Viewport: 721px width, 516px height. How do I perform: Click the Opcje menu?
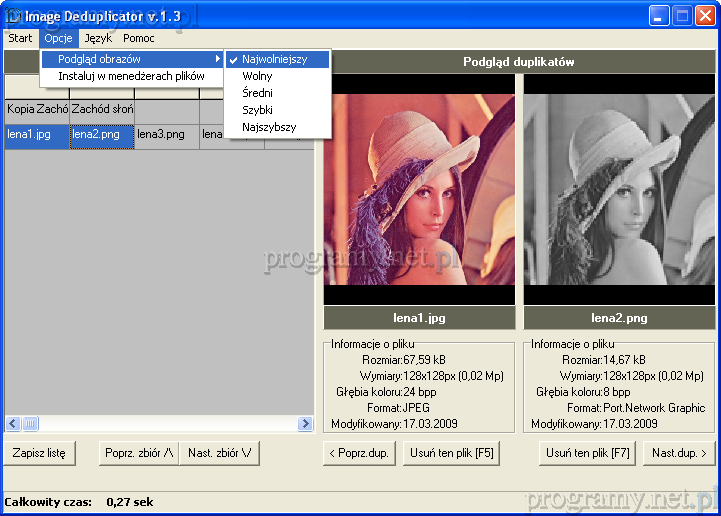57,38
